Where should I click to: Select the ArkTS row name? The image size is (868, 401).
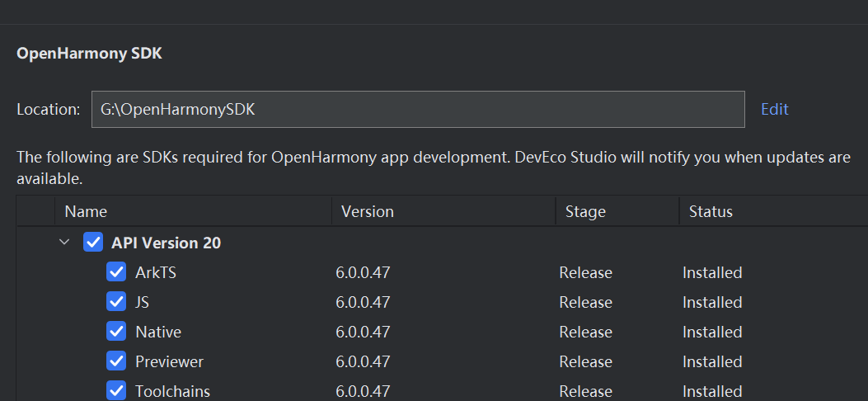pyautogui.click(x=156, y=273)
